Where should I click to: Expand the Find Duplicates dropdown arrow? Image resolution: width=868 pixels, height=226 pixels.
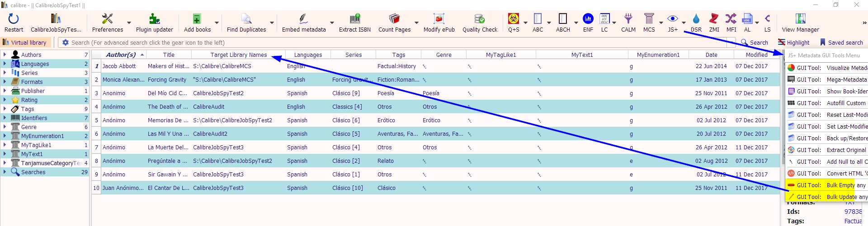272,23
